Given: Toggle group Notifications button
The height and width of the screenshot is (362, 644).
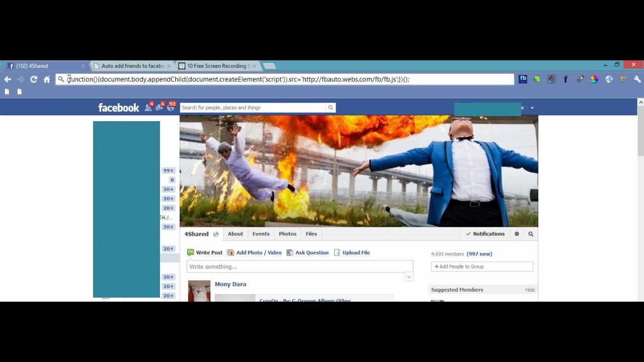Looking at the screenshot, I should click(x=485, y=234).
